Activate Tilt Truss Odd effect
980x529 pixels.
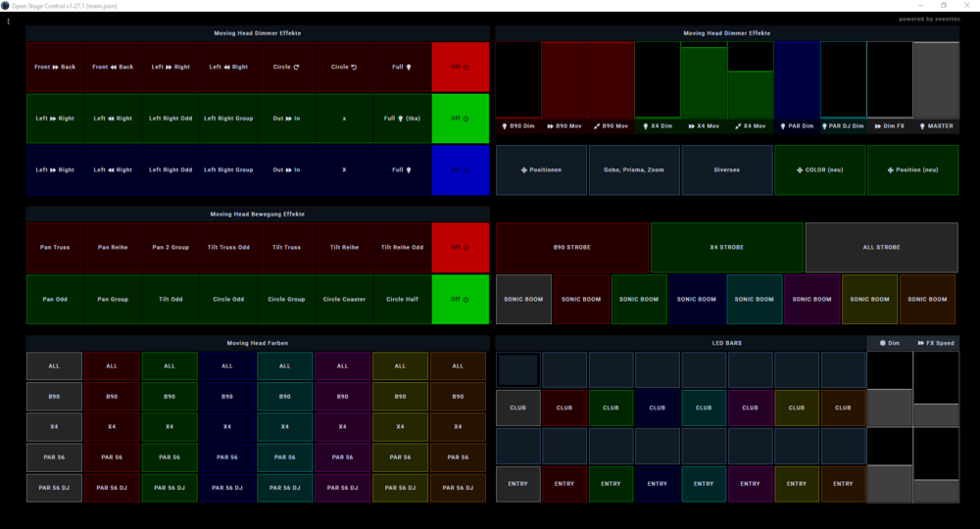pos(228,247)
